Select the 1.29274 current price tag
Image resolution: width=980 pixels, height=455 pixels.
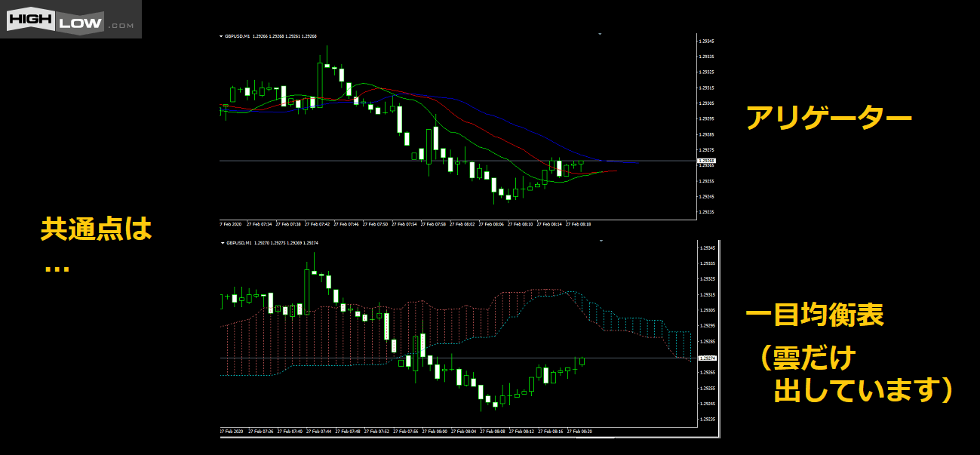(708, 358)
